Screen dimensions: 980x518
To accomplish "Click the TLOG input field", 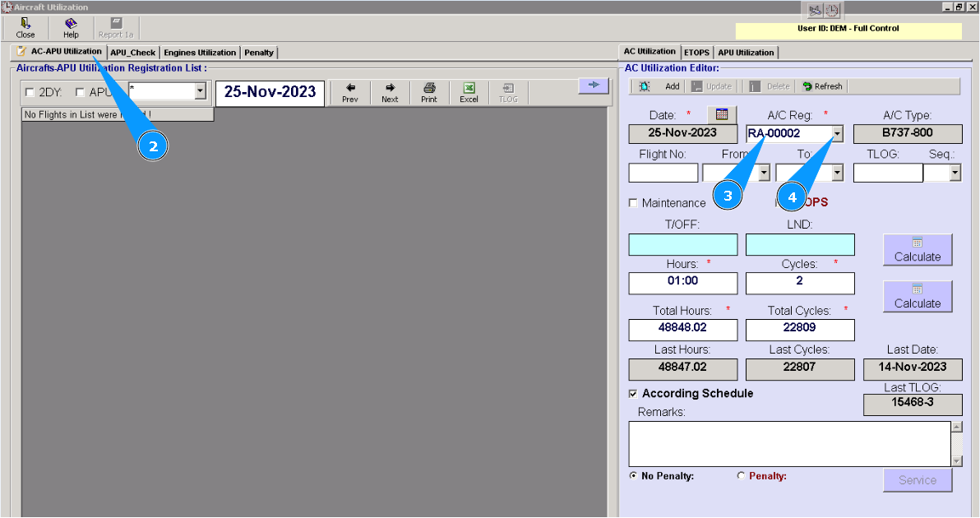I will 888,173.
